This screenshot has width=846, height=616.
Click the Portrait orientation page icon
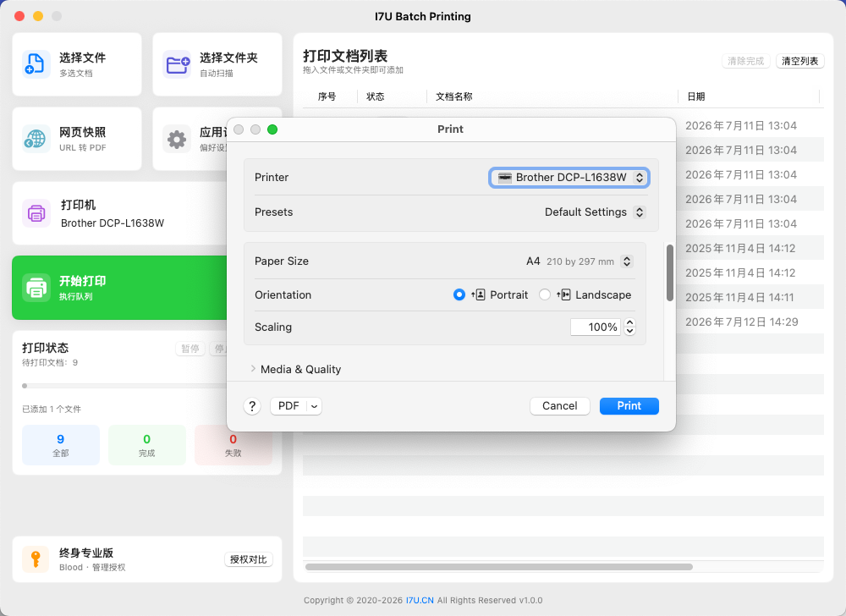479,294
